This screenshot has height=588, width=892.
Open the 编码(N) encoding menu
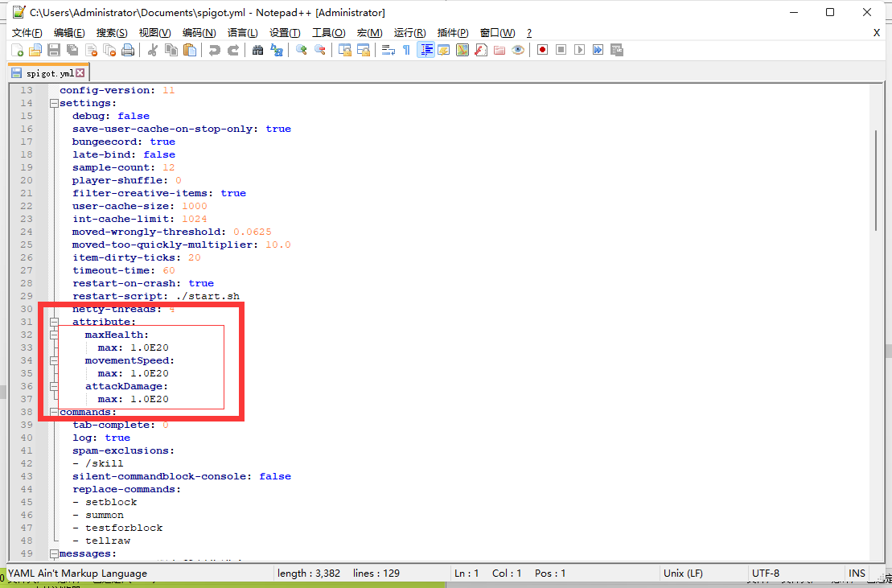pyautogui.click(x=199, y=32)
